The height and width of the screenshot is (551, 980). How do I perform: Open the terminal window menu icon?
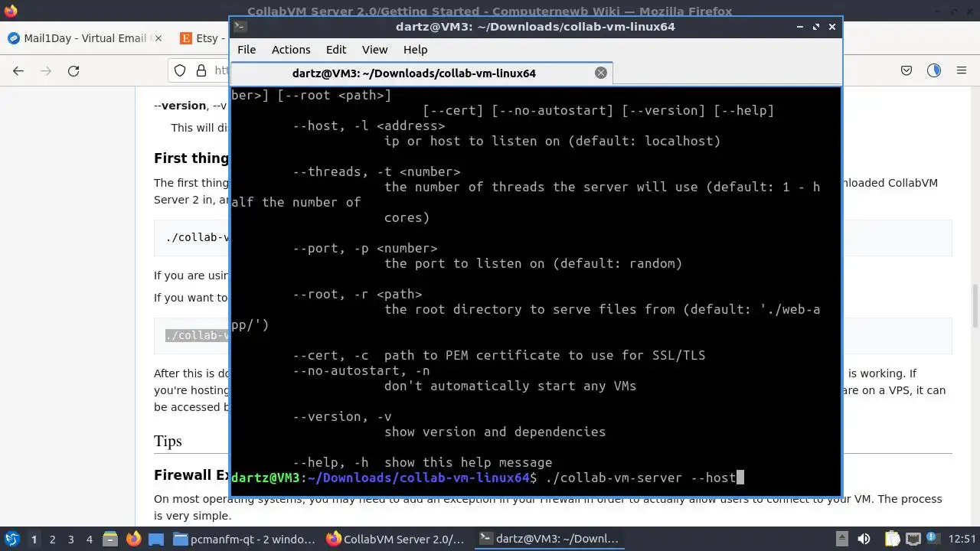click(240, 26)
